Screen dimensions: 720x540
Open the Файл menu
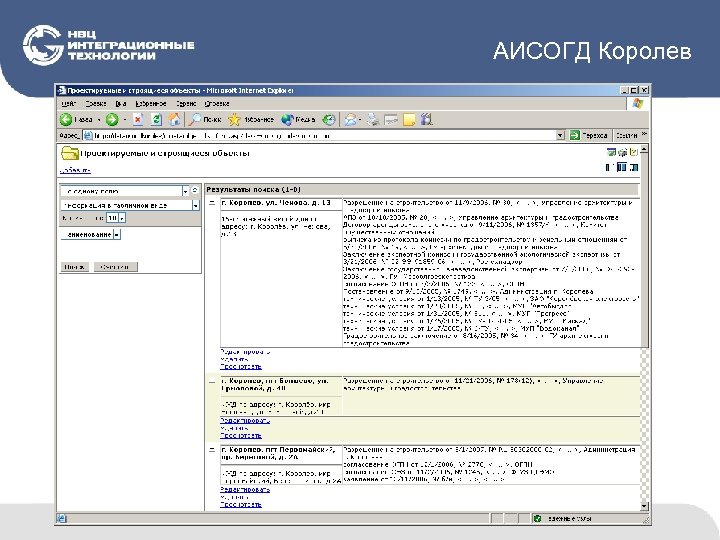[x=68, y=104]
